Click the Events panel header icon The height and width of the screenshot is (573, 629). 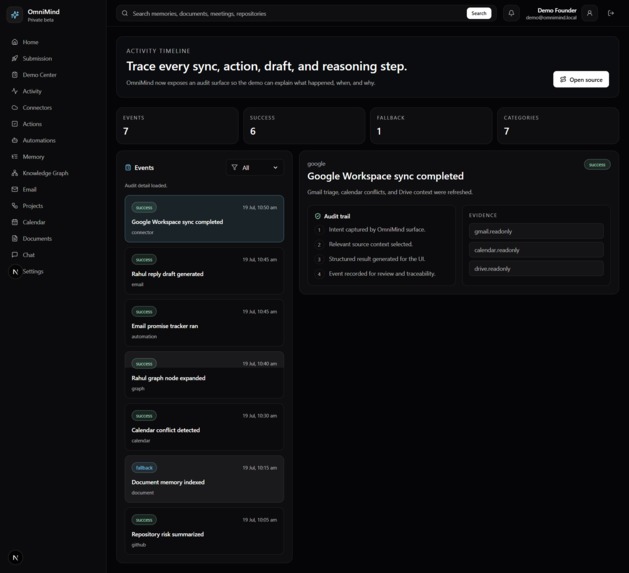click(128, 168)
